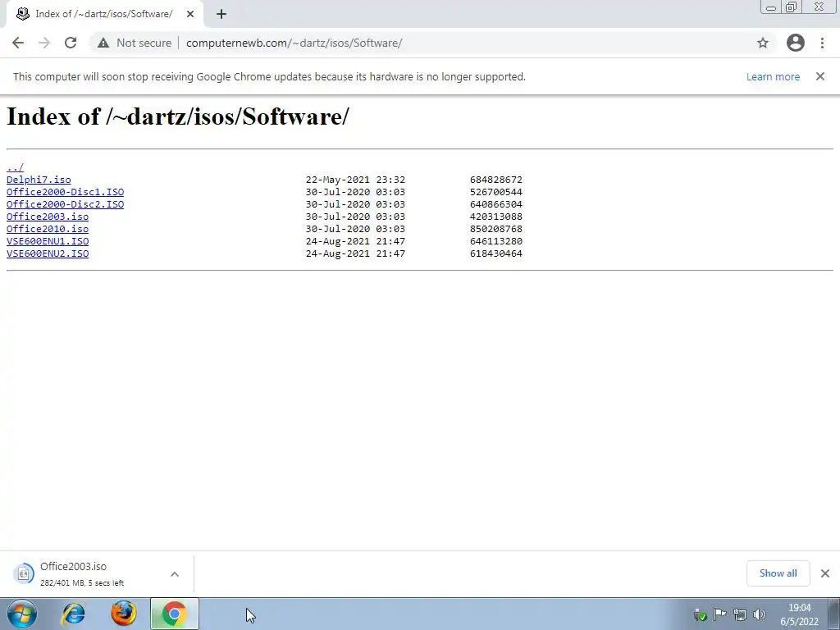Click the Chrome taskbar button
Viewport: 840px width, 630px height.
tap(175, 614)
